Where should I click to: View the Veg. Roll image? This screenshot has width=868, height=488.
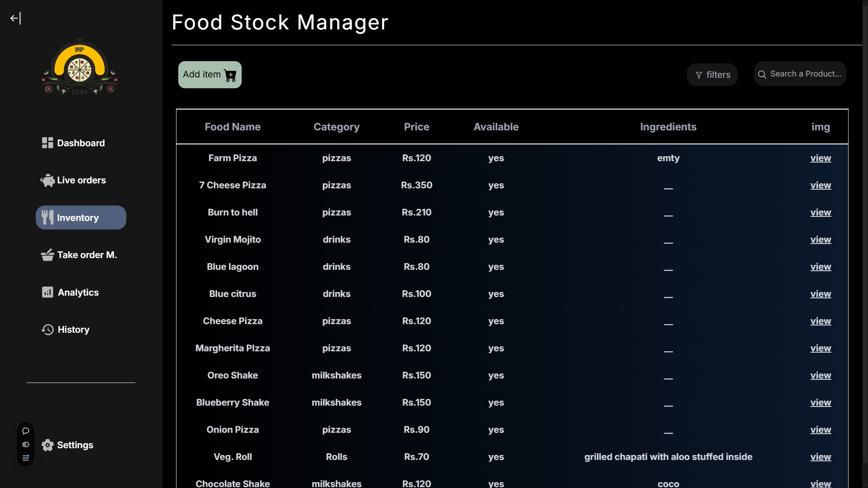820,457
